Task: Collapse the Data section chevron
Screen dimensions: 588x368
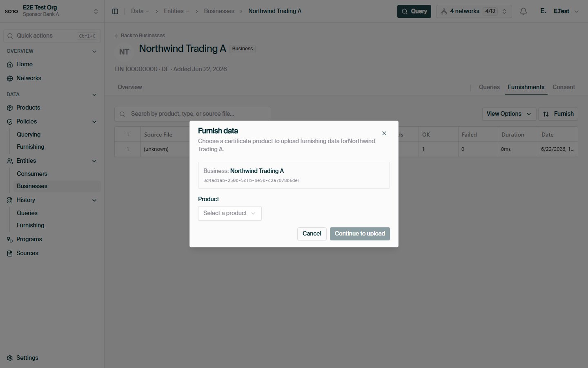Action: click(94, 95)
